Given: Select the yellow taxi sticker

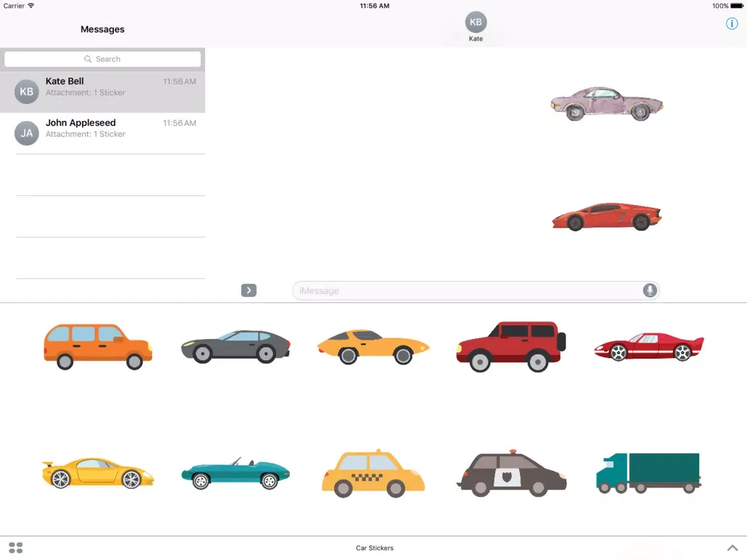Looking at the screenshot, I should tap(373, 473).
